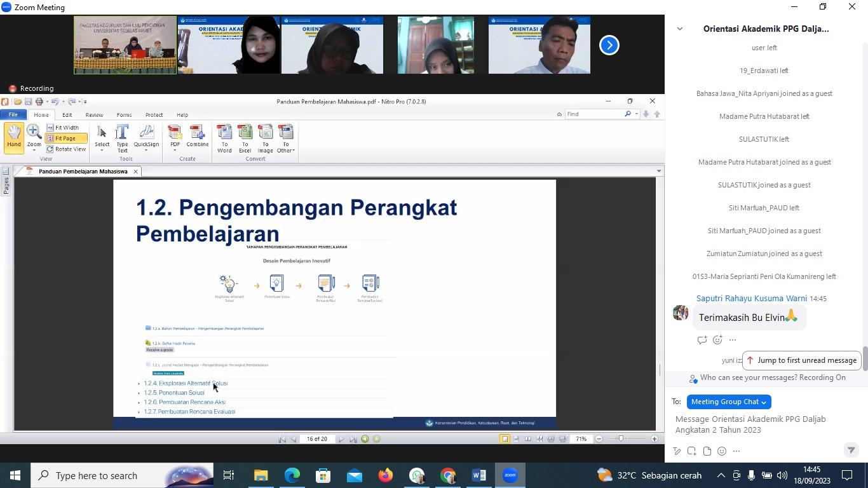Image resolution: width=868 pixels, height=488 pixels.
Task: Open the Meeting Group Chat recipient dropdown
Action: 729,402
